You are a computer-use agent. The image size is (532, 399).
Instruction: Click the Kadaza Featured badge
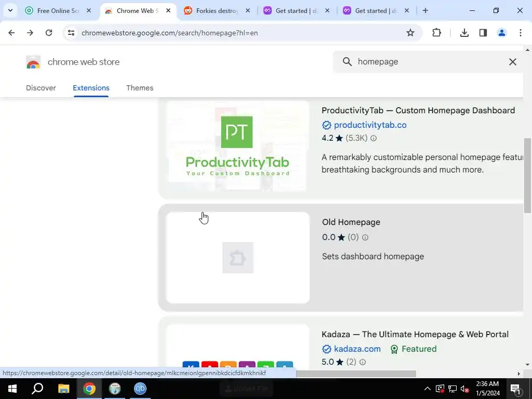[x=414, y=349]
